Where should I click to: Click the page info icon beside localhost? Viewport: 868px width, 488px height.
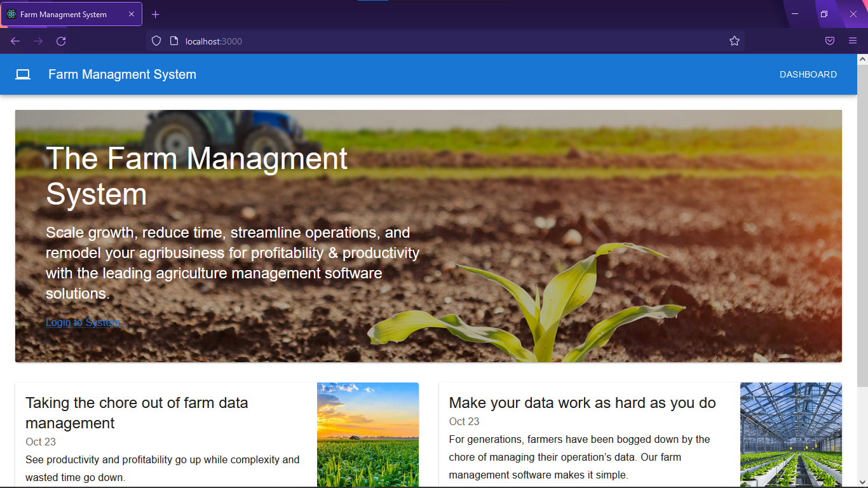[174, 41]
